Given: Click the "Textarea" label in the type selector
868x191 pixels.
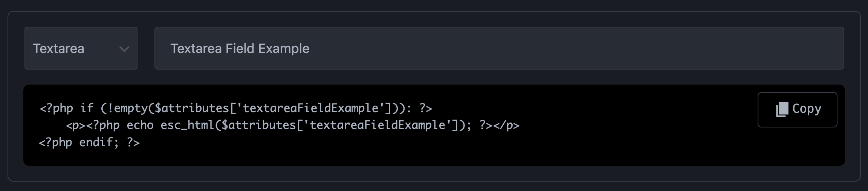Looking at the screenshot, I should (x=58, y=49).
